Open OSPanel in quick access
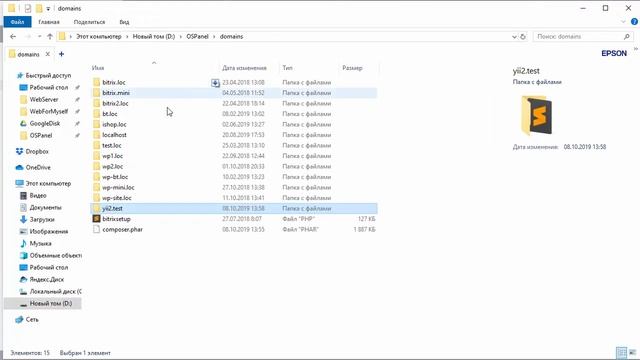The height and width of the screenshot is (360, 640). point(40,136)
